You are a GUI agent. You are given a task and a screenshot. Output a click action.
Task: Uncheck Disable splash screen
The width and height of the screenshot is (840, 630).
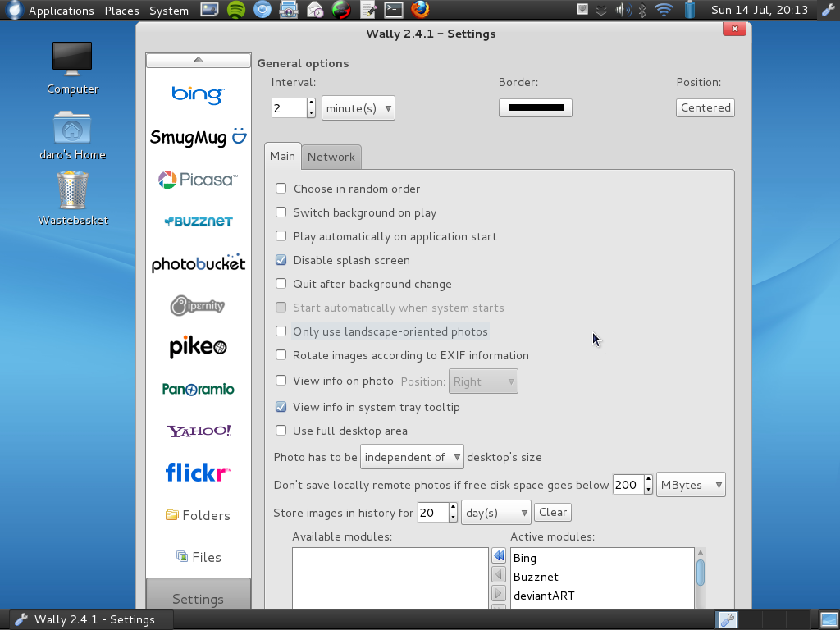point(281,260)
